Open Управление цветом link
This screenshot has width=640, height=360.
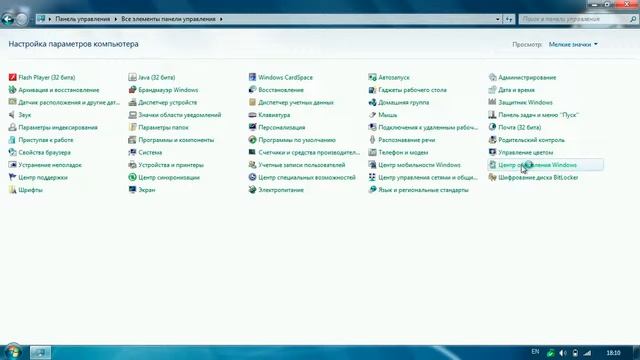coord(525,152)
